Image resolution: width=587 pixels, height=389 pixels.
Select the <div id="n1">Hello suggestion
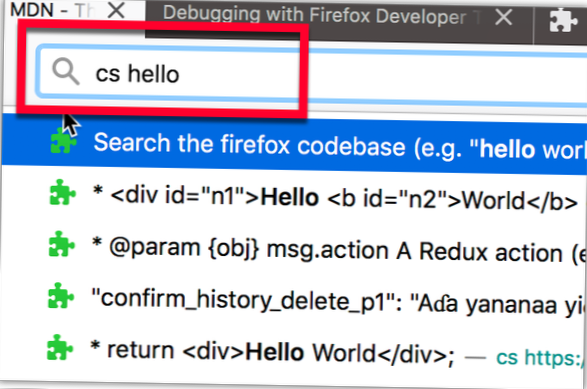[294, 197]
